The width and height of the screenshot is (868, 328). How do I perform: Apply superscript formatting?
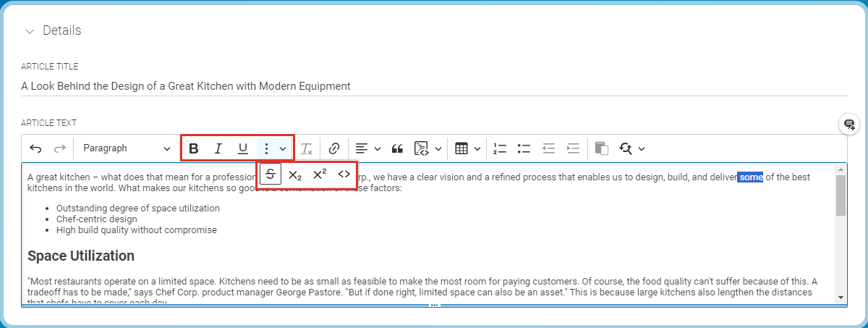[x=320, y=174]
